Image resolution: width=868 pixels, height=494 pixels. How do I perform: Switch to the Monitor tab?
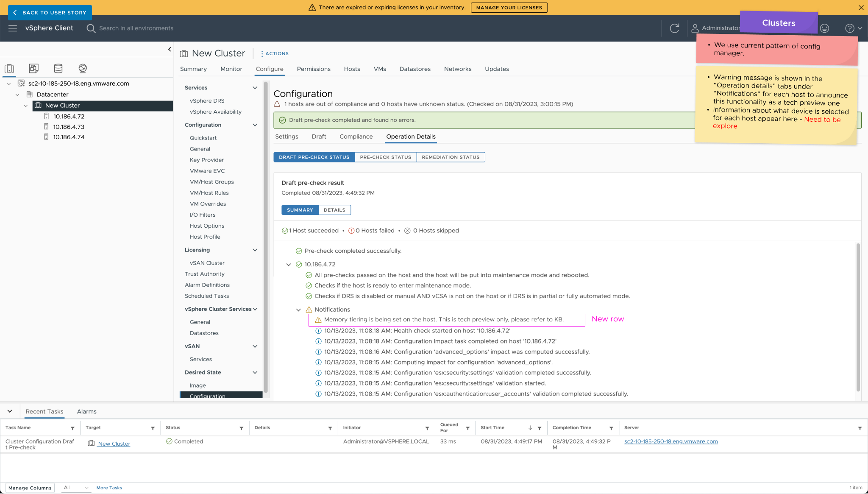coord(231,69)
